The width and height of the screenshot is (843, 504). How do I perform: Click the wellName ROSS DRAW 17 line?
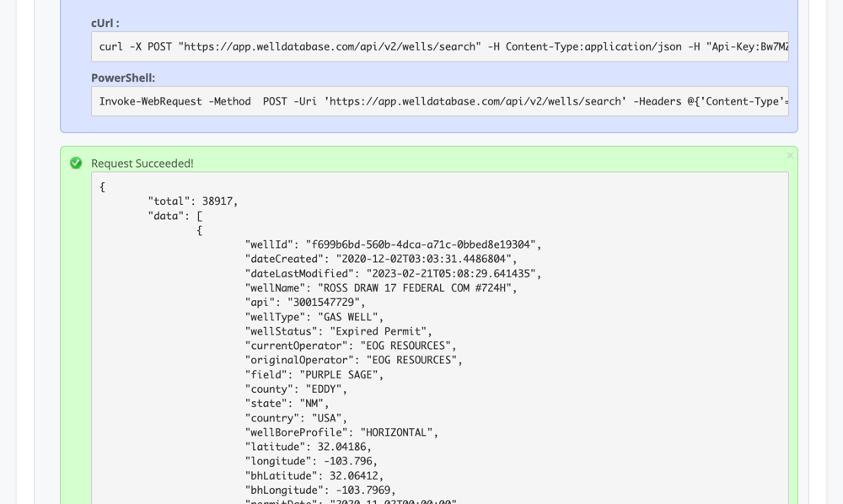pos(380,288)
